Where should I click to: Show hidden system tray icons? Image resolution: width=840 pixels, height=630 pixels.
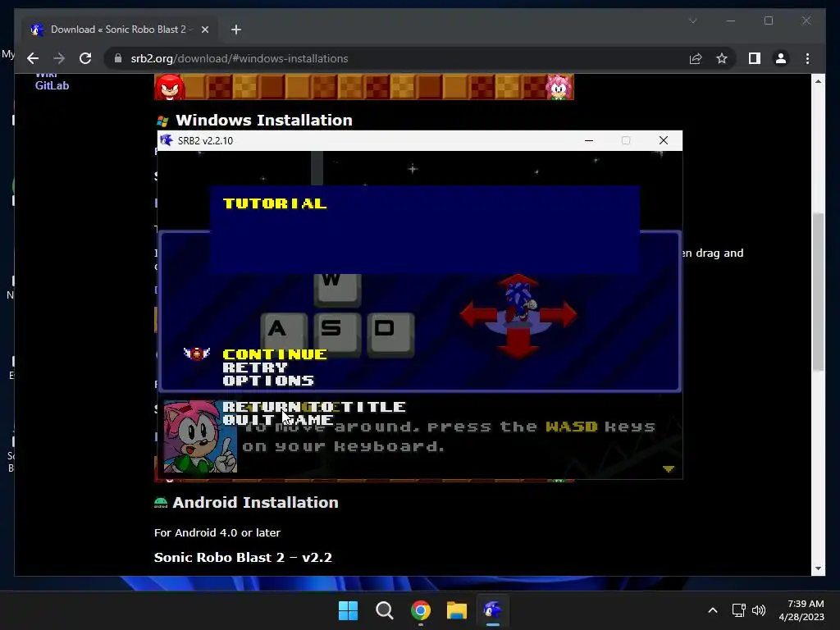pos(713,610)
